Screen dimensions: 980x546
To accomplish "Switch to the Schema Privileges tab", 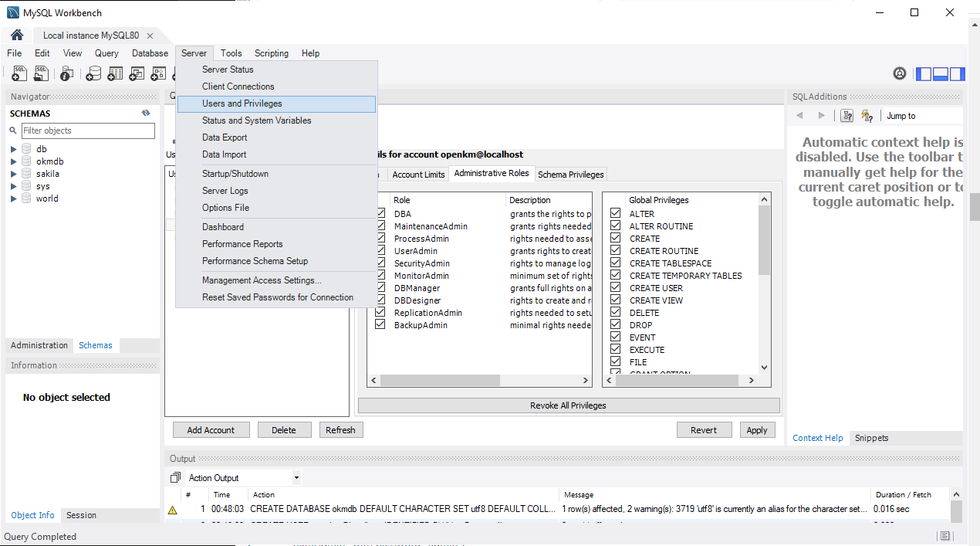I will 571,175.
